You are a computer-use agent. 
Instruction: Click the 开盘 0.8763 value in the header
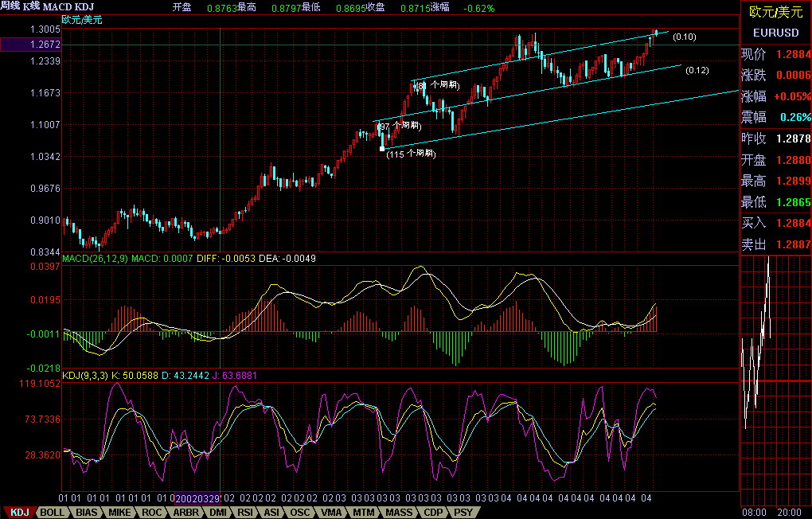[x=205, y=8]
